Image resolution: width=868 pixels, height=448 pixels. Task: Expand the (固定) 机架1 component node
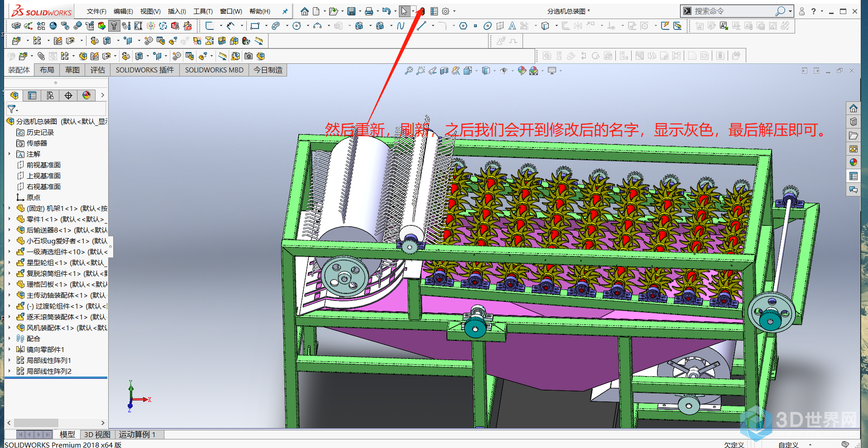[10, 208]
